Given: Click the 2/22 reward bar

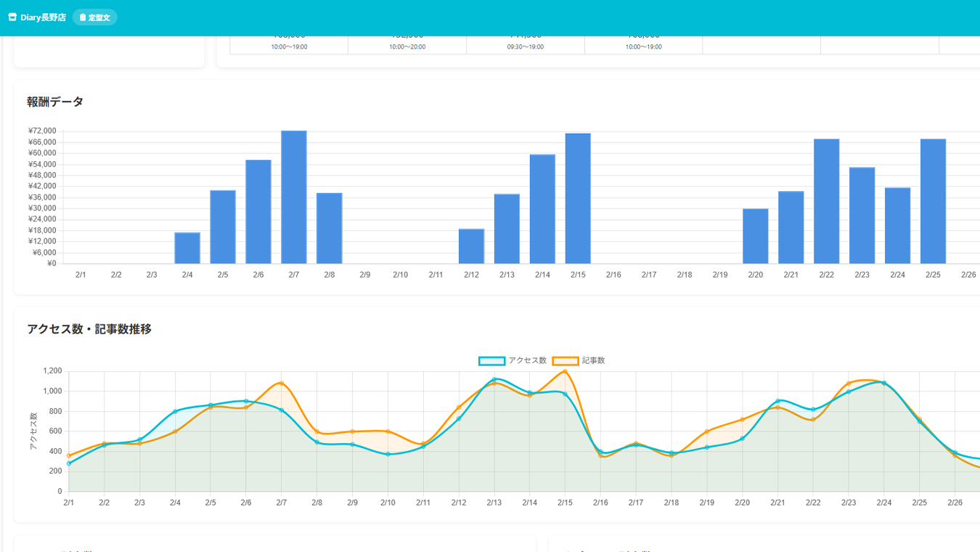Looking at the screenshot, I should tap(826, 201).
